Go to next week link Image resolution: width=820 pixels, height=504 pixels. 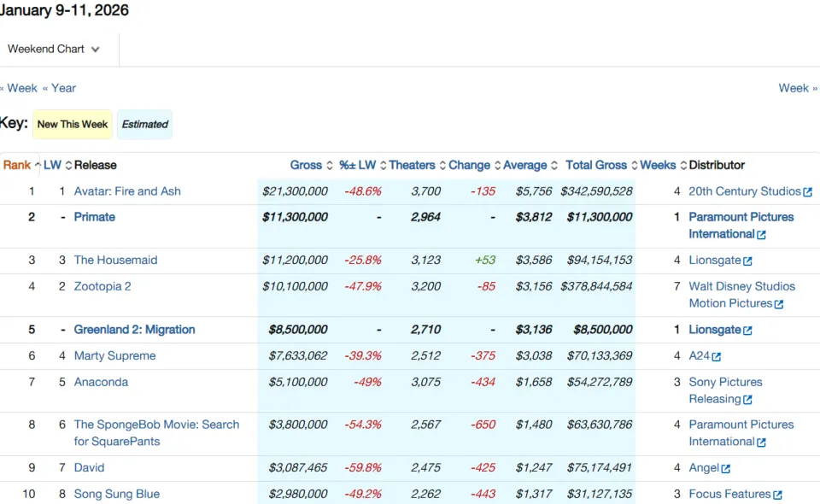tap(798, 88)
